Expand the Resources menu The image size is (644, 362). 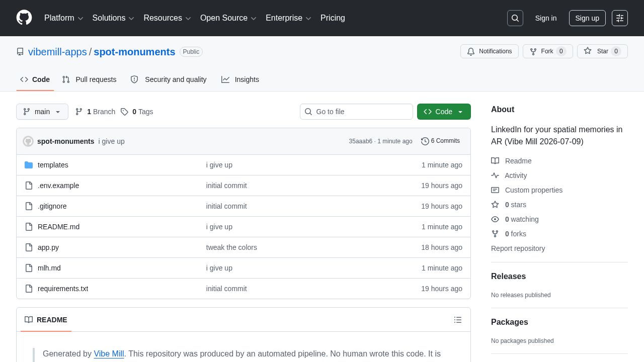[167, 18]
